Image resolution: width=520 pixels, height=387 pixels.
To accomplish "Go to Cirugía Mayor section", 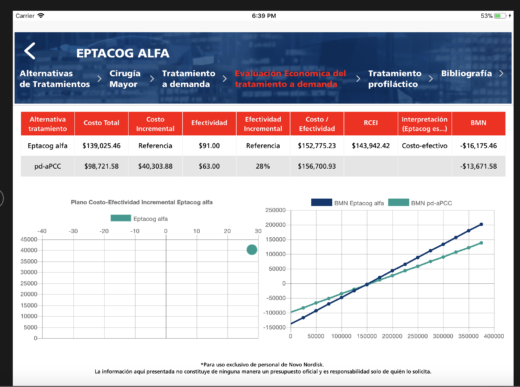I will point(125,79).
